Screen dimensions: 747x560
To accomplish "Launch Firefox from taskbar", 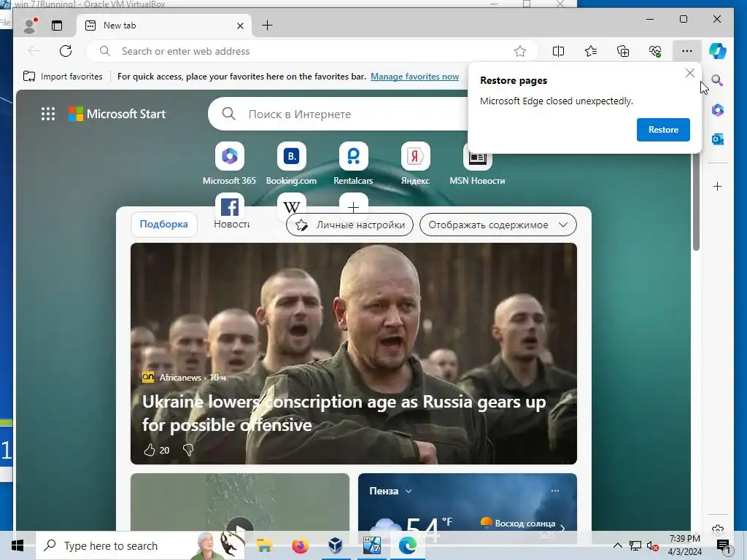I will (x=300, y=545).
